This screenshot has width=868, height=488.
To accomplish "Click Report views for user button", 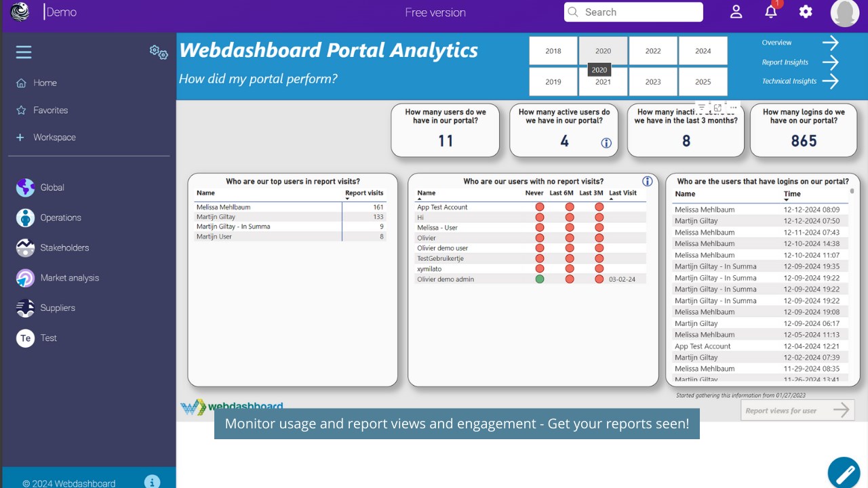I will coord(797,410).
